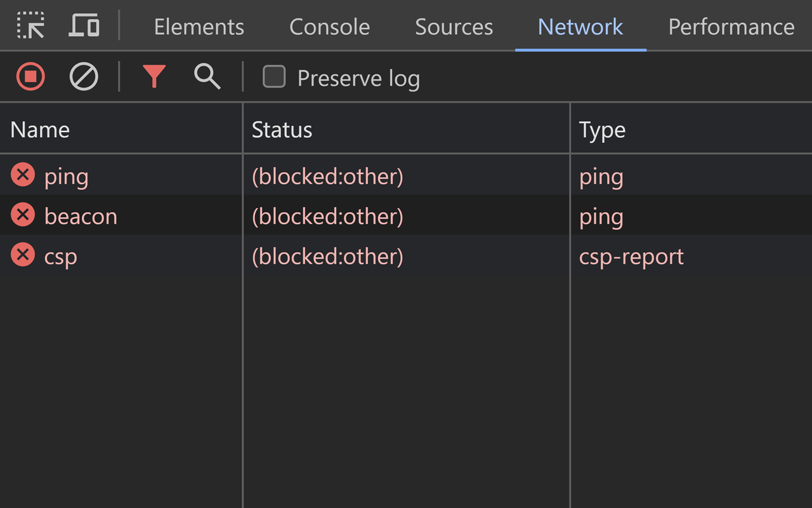Open the Performance tab
Screen dimensions: 812x508
(x=731, y=27)
